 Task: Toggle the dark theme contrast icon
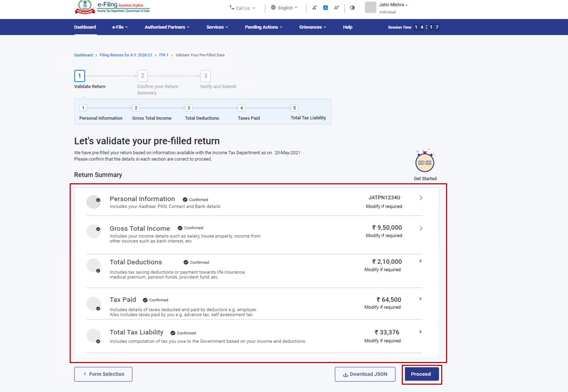click(x=352, y=8)
